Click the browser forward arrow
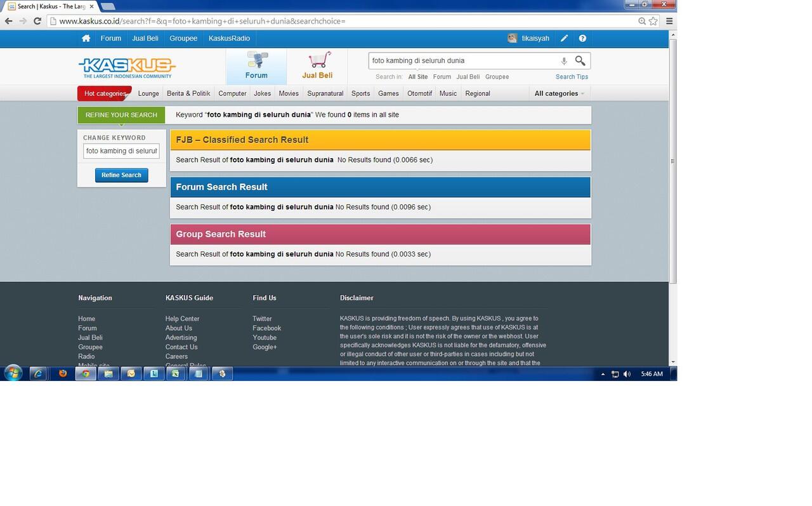 tap(23, 21)
